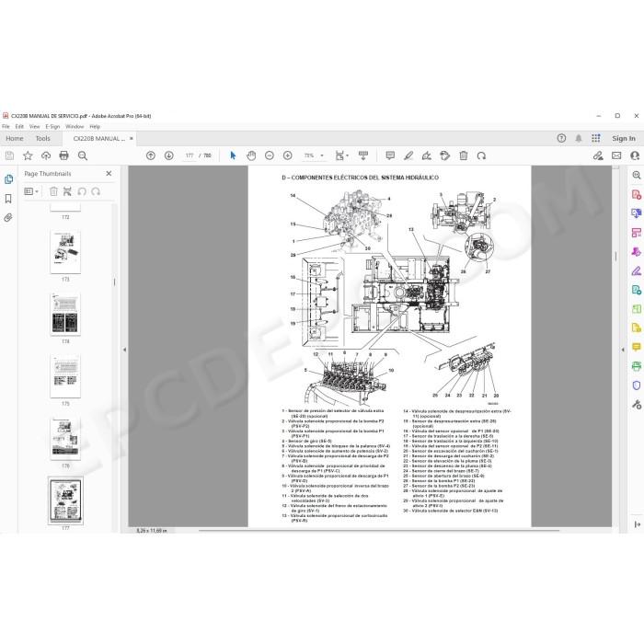The image size is (644, 644).
Task: Select the page 174 thumbnail
Action: (x=65, y=315)
